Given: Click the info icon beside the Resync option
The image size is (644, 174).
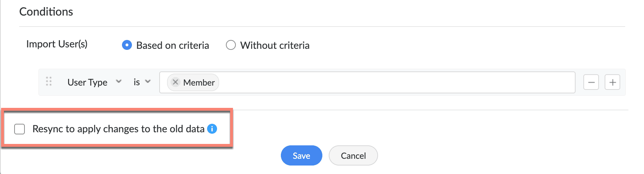Looking at the screenshot, I should [x=212, y=129].
